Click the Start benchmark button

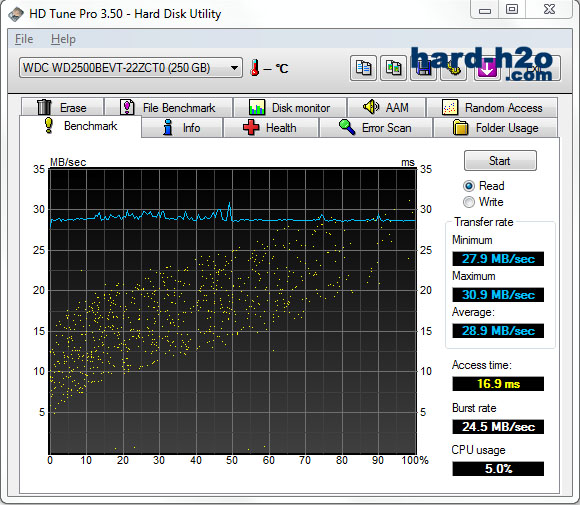(500, 161)
